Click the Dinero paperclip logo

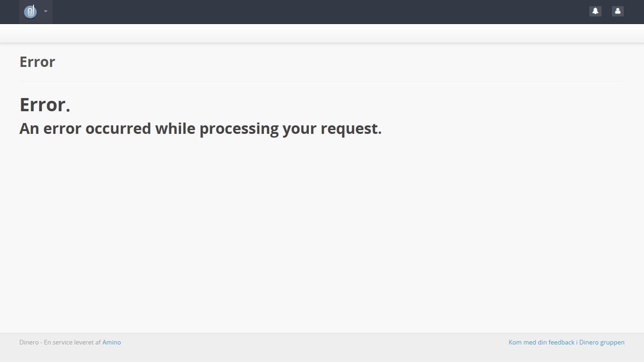click(31, 11)
